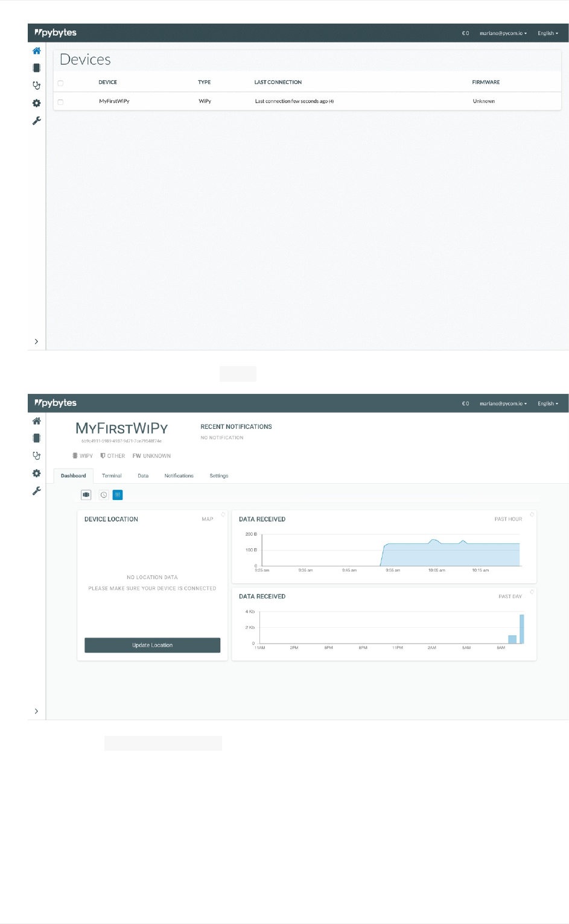Click the OTHER shield label under the device name
Screen dimensions: 569x924
click(x=113, y=456)
